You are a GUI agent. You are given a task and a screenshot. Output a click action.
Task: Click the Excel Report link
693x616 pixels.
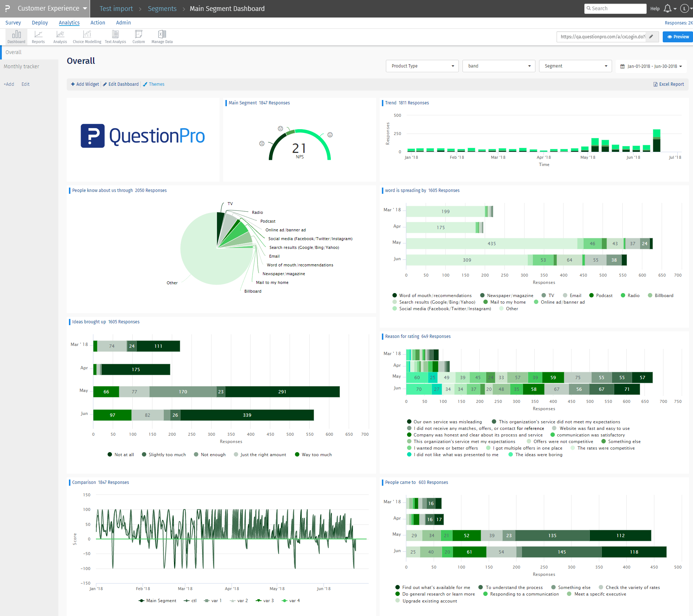[669, 84]
